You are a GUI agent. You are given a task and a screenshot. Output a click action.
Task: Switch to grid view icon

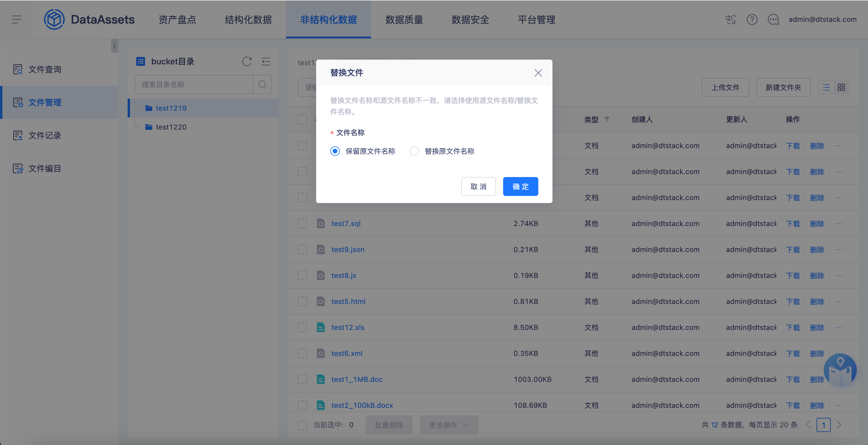[841, 88]
